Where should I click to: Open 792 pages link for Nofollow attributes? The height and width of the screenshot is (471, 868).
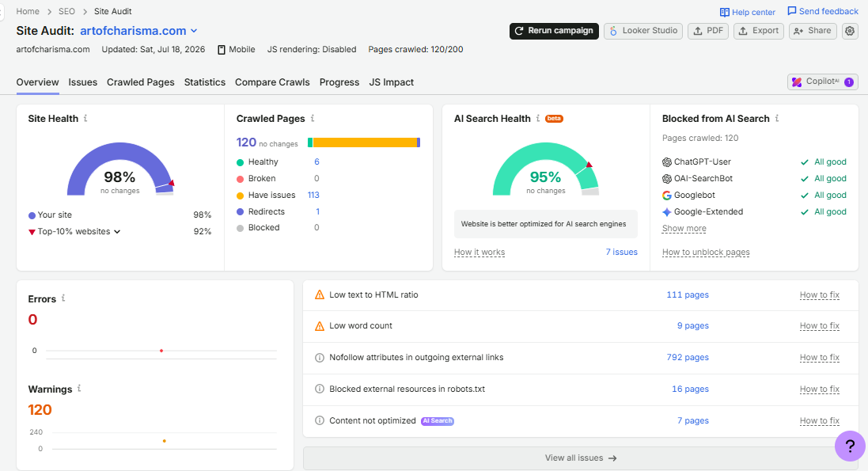click(x=688, y=358)
